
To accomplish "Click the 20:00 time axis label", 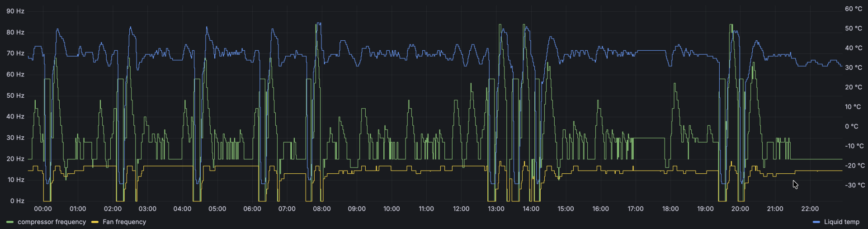I will (740, 209).
